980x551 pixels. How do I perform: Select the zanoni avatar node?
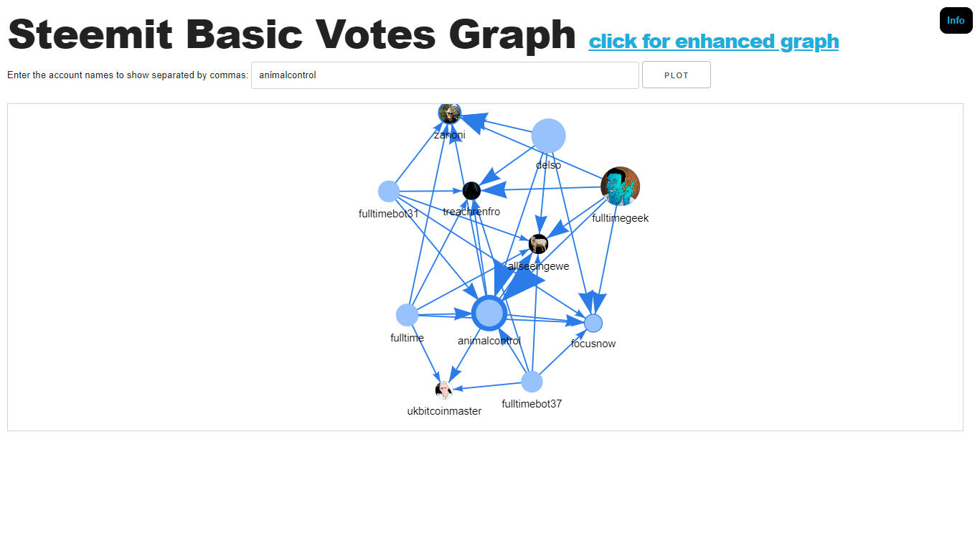tap(450, 113)
